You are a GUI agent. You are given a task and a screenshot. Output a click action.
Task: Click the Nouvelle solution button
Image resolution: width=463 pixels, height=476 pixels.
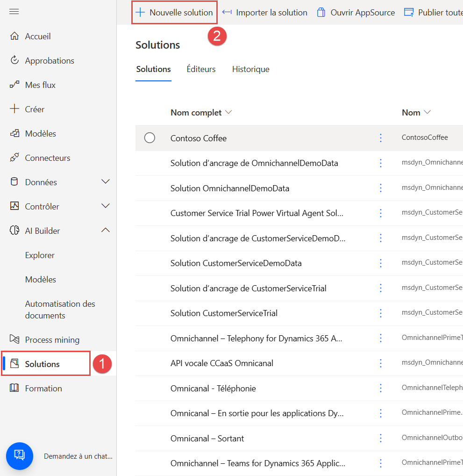pyautogui.click(x=174, y=12)
